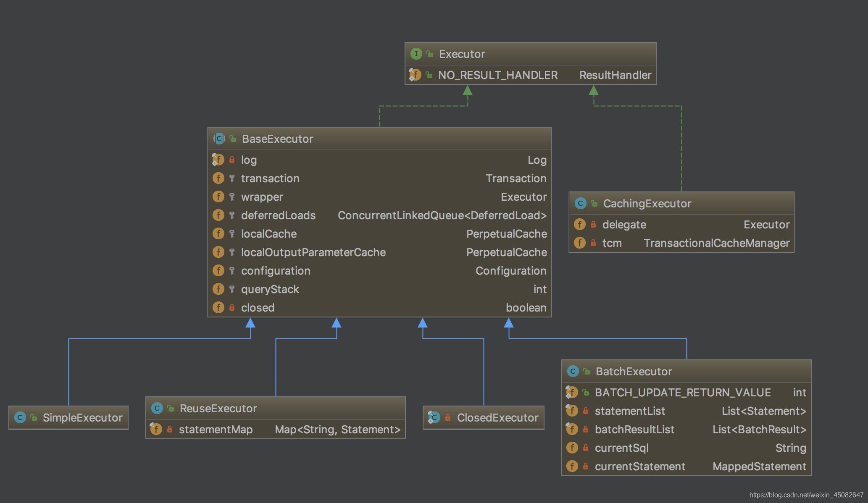Select the localOutputParameterCache field
Screen dimensions: 868x503
click(x=313, y=252)
